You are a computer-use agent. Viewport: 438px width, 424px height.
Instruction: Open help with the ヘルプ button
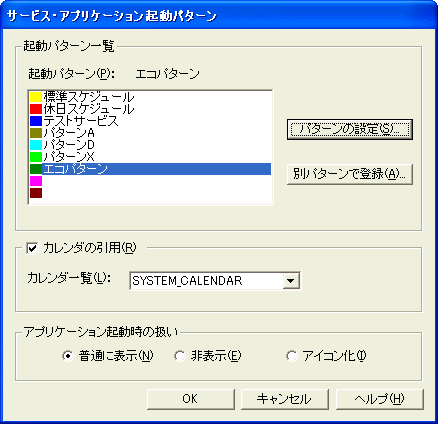(x=380, y=399)
